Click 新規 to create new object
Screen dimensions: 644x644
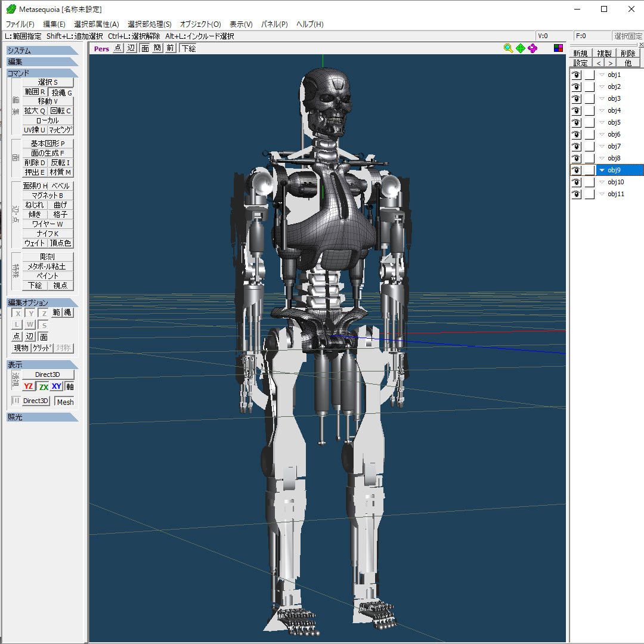point(580,54)
